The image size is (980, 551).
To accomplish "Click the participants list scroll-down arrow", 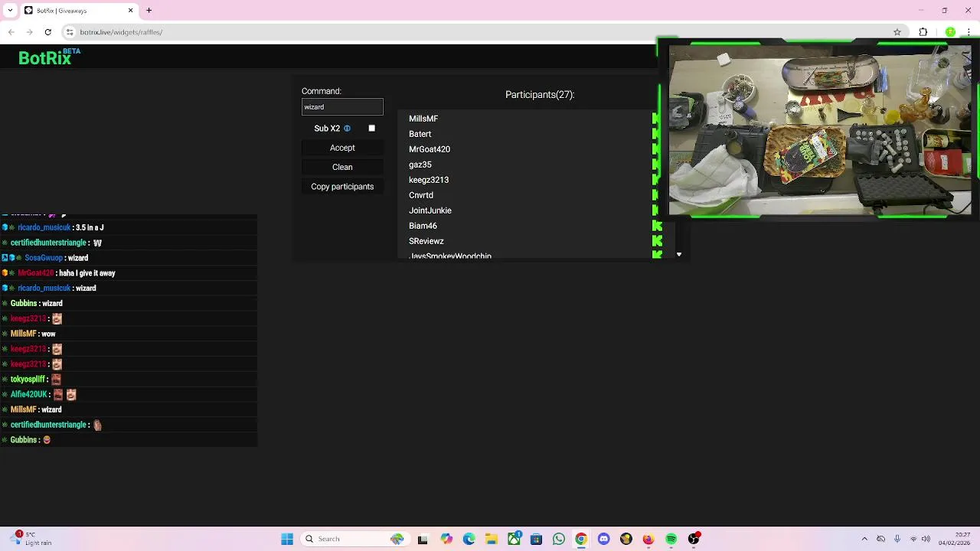I will click(678, 254).
